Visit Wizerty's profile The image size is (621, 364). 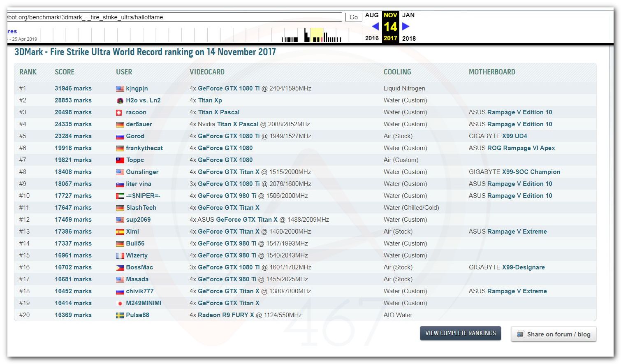coord(137,255)
